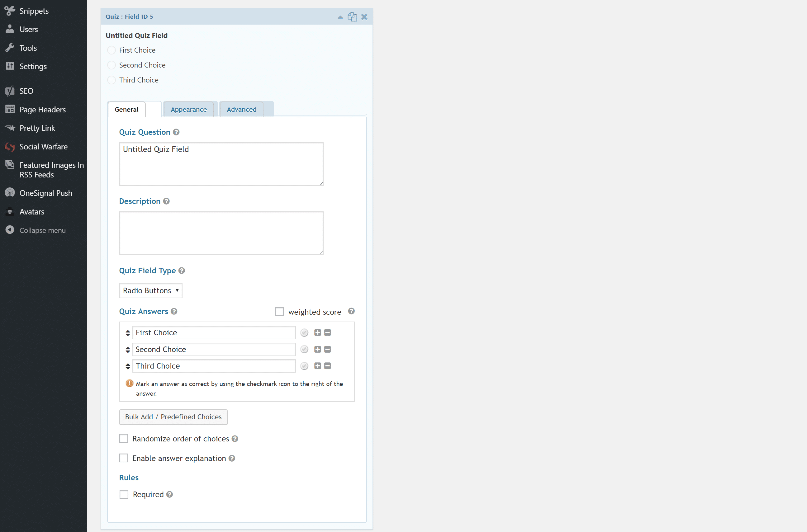This screenshot has height=532, width=807.
Task: Click Bulk Add / Predefined Choices button
Action: pos(173,416)
